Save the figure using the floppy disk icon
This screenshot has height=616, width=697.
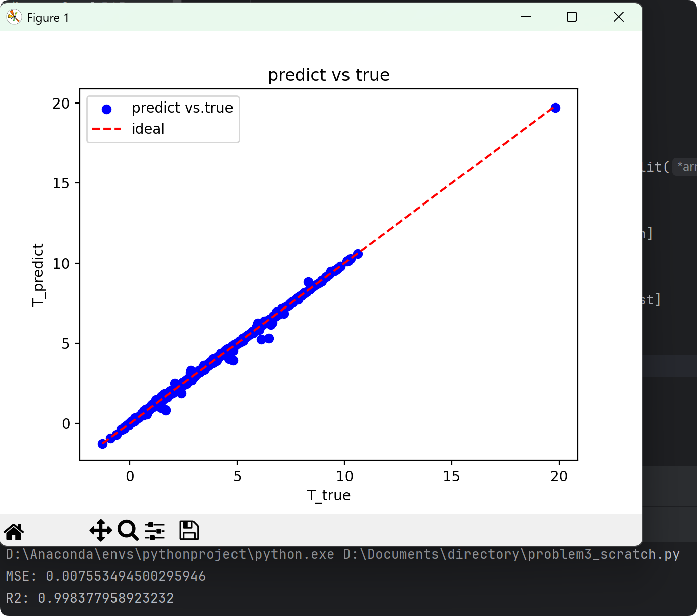coord(189,531)
